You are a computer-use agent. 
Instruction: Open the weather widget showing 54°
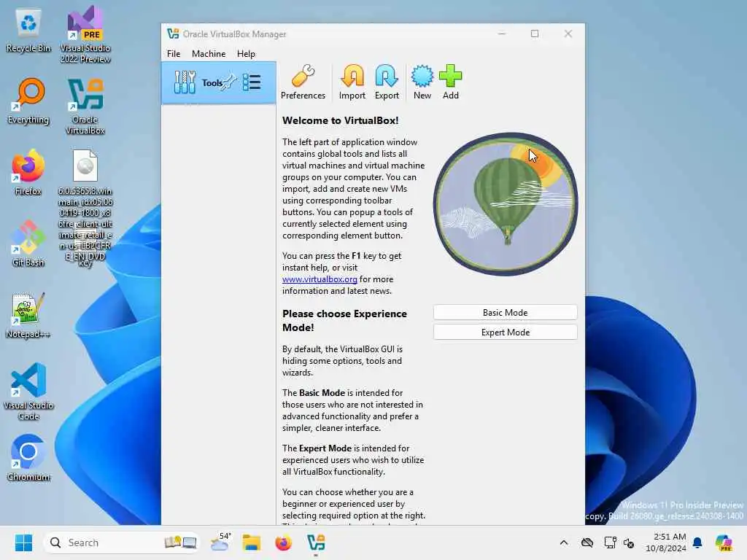coord(220,542)
